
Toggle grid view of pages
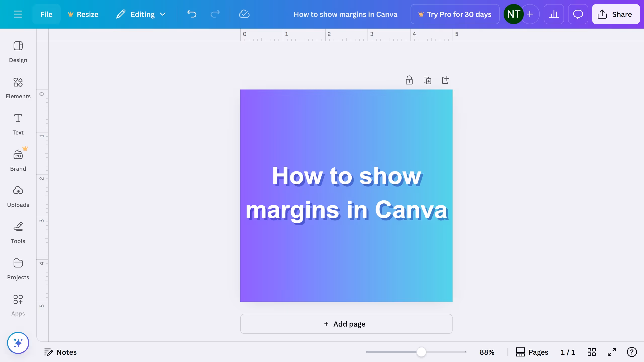[591, 352]
